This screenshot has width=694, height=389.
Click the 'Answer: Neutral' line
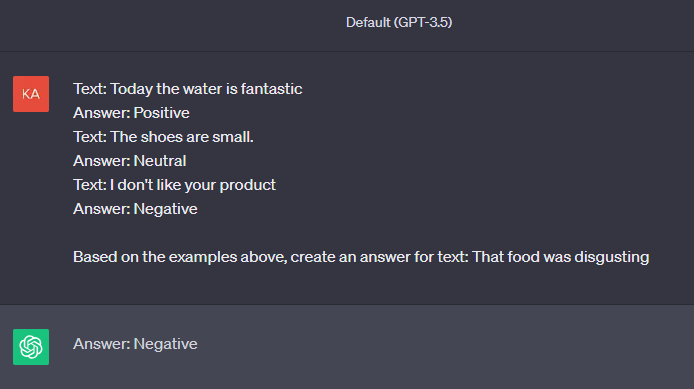click(x=130, y=161)
